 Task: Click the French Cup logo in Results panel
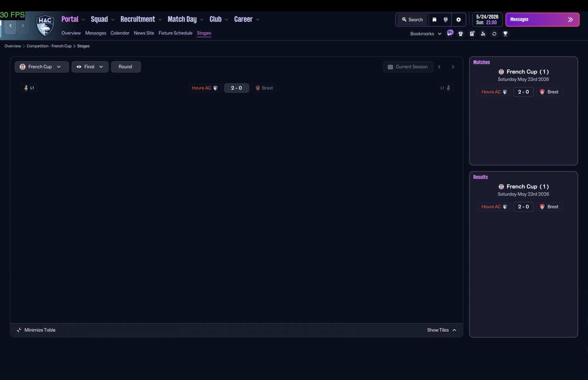pos(501,187)
